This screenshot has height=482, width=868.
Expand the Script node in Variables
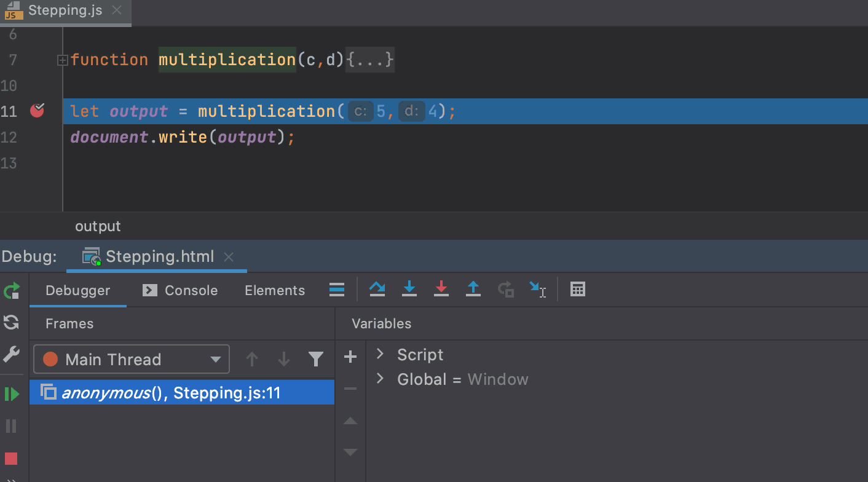(x=380, y=355)
